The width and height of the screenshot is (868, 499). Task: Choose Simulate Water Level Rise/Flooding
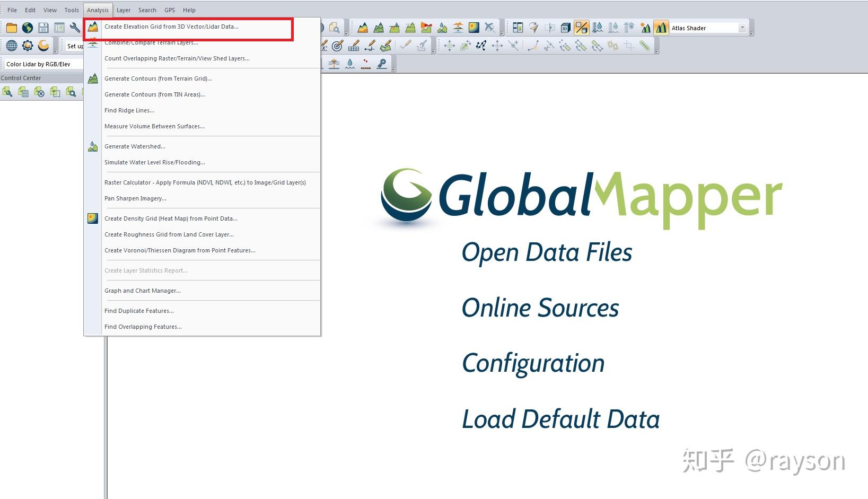[x=202, y=162]
